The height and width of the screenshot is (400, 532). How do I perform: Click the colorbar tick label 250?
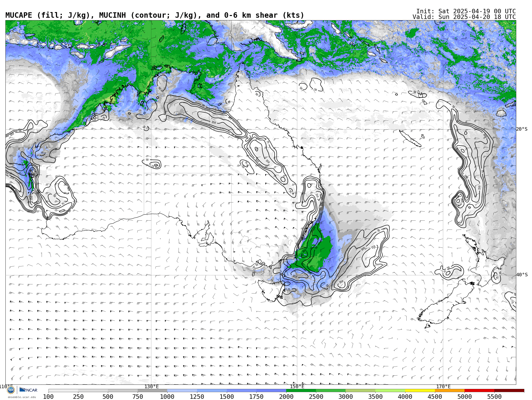[x=78, y=397]
